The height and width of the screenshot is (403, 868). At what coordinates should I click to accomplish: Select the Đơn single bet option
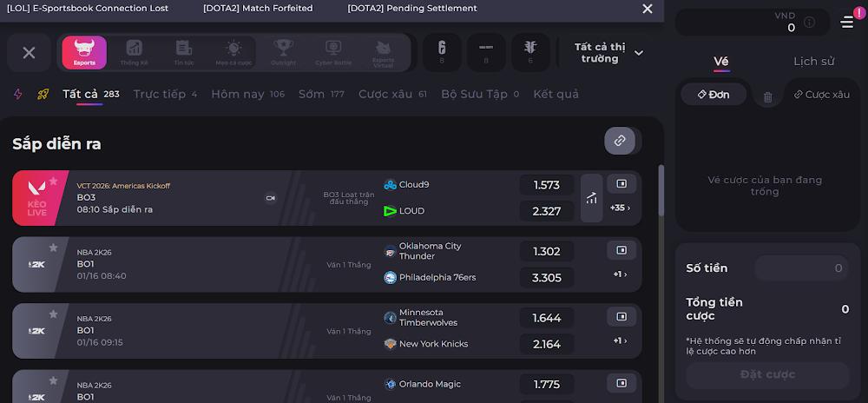click(713, 95)
